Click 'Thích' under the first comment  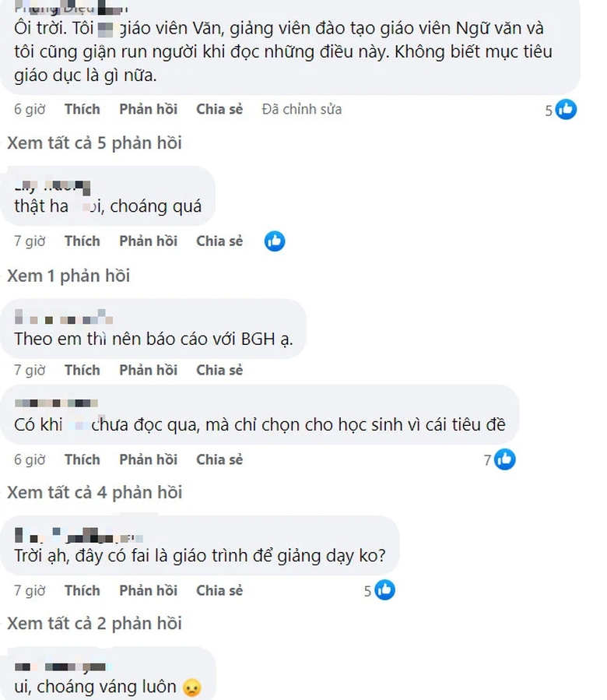pyautogui.click(x=82, y=110)
